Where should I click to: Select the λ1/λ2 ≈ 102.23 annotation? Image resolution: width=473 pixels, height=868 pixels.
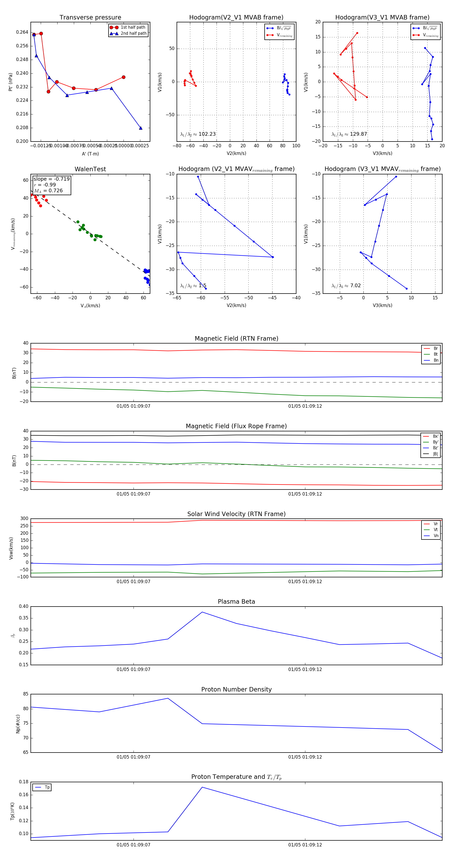[198, 134]
